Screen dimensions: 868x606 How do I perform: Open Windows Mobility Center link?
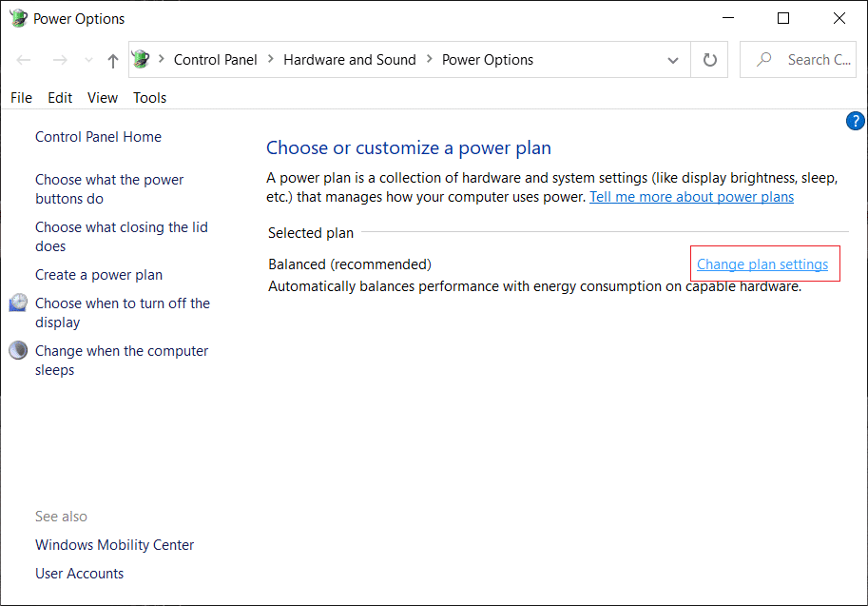pos(114,545)
